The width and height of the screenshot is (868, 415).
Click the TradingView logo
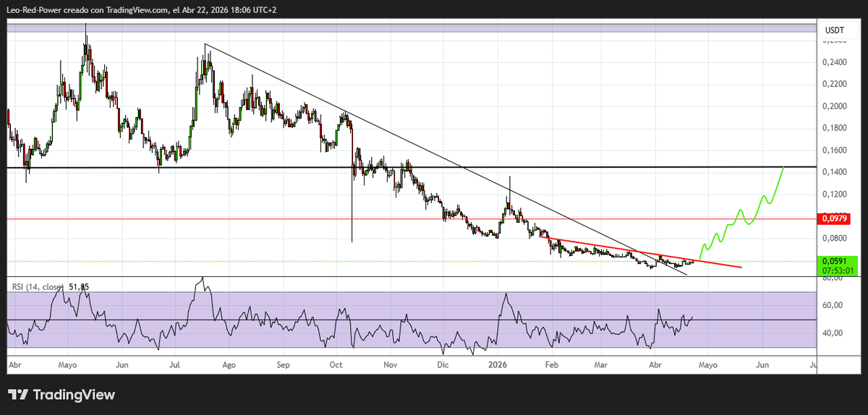click(x=61, y=395)
